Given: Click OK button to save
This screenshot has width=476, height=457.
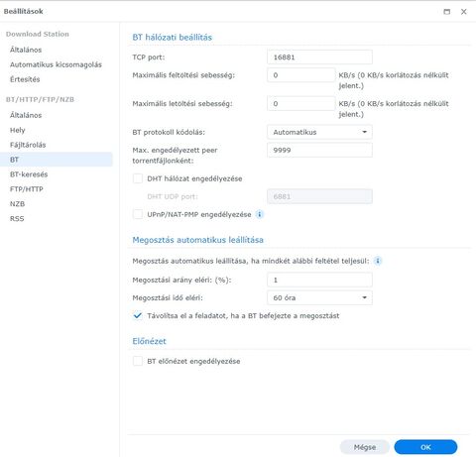Looking at the screenshot, I should tap(425, 447).
